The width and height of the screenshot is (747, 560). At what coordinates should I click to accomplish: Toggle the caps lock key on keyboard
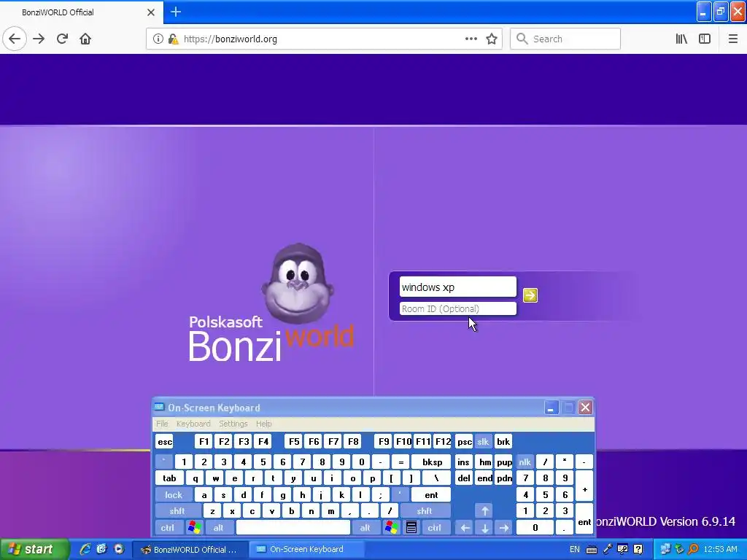click(x=174, y=495)
